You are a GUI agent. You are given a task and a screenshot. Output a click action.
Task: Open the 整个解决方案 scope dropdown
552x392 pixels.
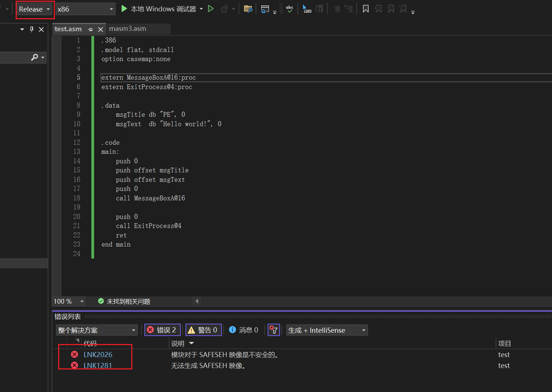(97, 330)
